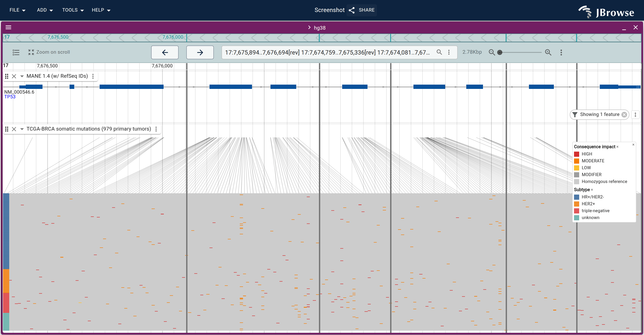The height and width of the screenshot is (335, 644).
Task: Click the Screenshot session title
Action: (x=329, y=10)
